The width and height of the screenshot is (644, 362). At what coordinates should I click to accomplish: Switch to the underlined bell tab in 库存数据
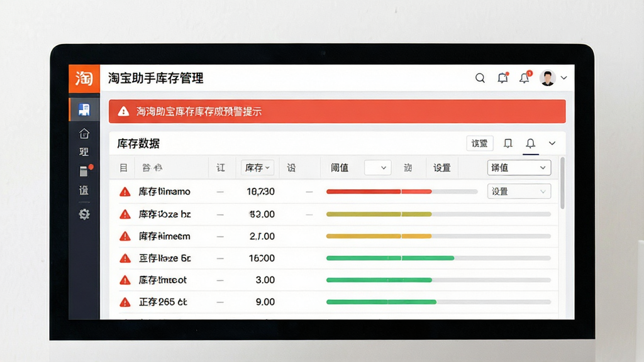pos(531,143)
